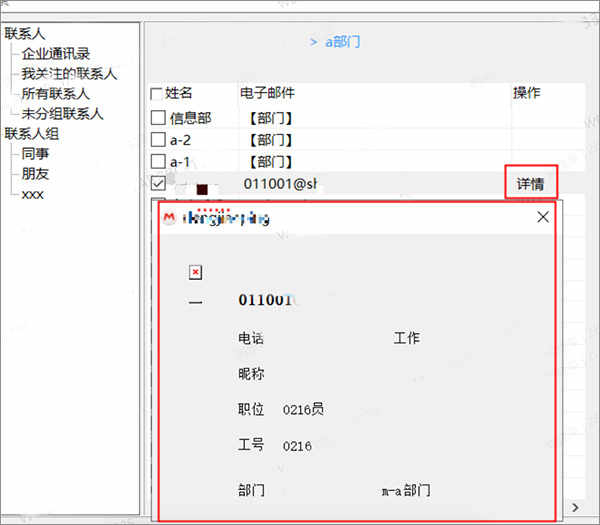
Task: Click the 操作 column header
Action: (527, 93)
